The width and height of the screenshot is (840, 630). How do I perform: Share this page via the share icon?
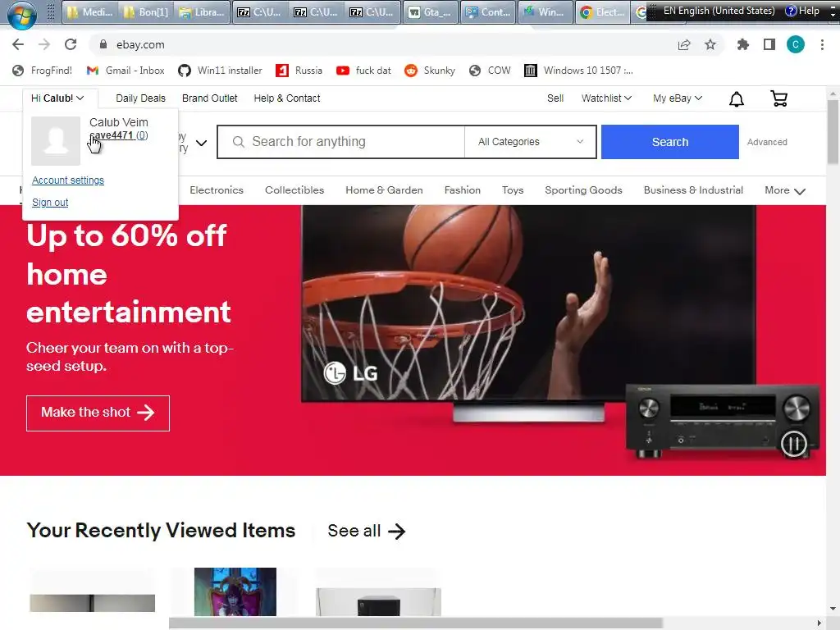click(684, 44)
